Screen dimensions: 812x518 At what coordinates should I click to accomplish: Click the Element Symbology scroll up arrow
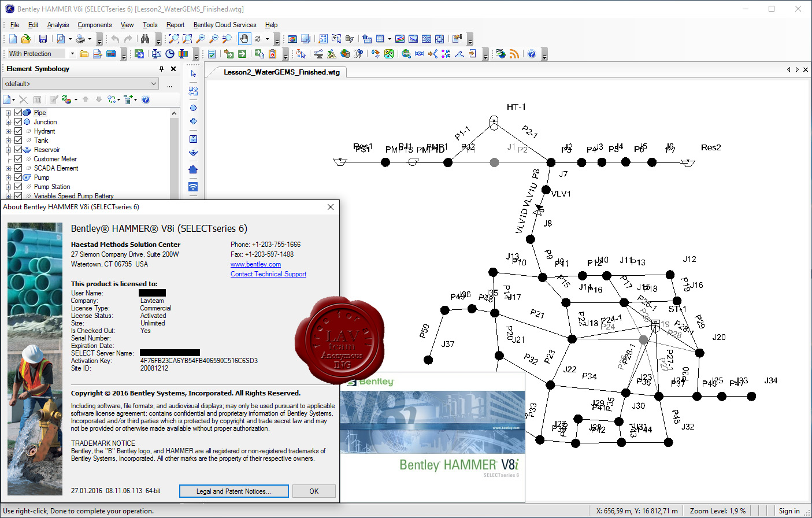click(174, 113)
